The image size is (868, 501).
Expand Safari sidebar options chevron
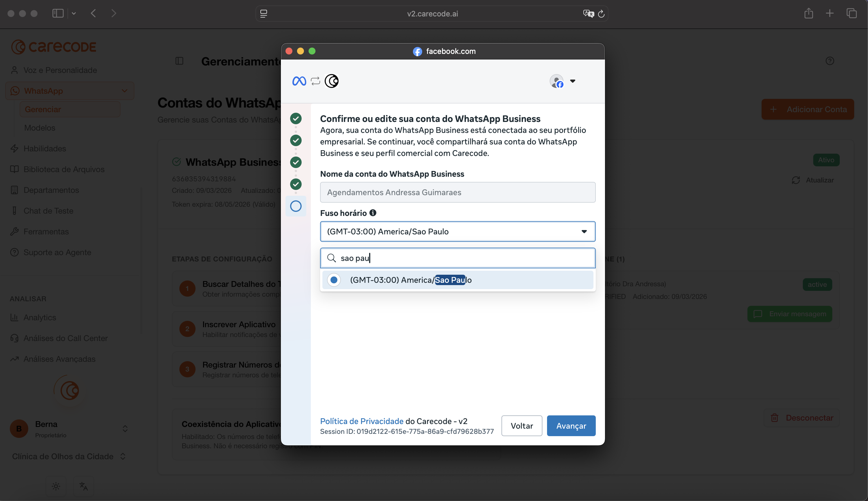[74, 14]
